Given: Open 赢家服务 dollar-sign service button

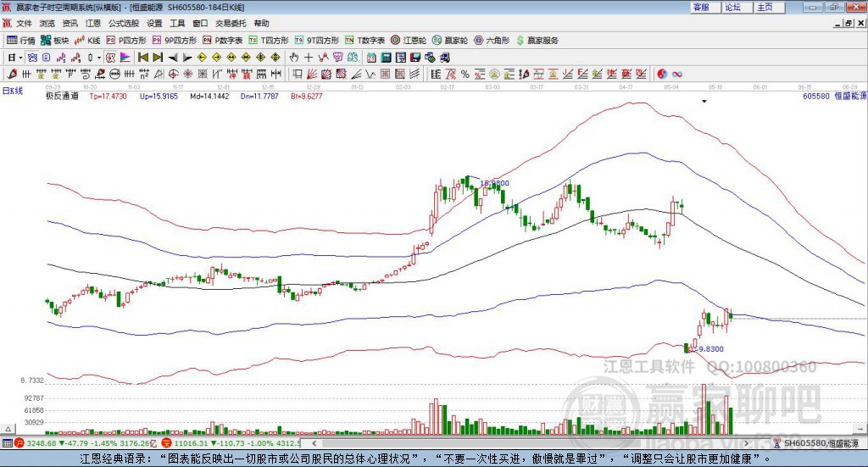Looking at the screenshot, I should (x=537, y=41).
